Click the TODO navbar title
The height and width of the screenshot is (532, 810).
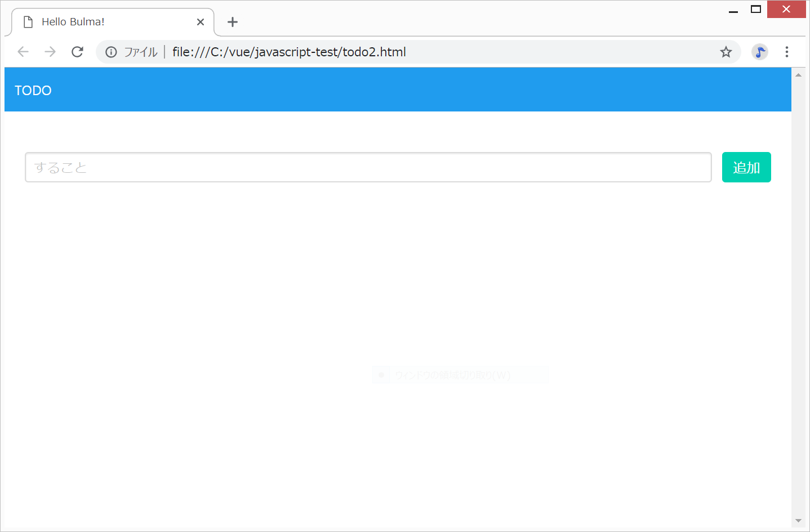point(33,91)
